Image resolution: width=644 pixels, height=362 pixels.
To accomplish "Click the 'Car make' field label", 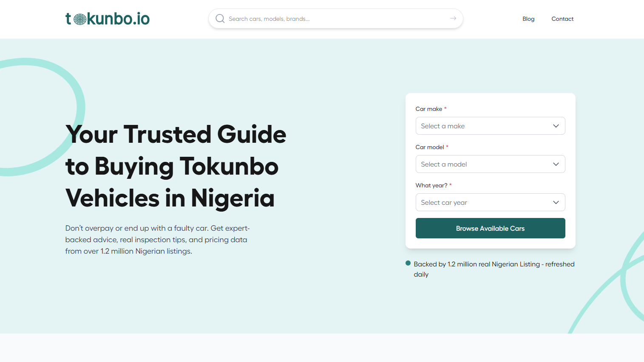I will [428, 109].
